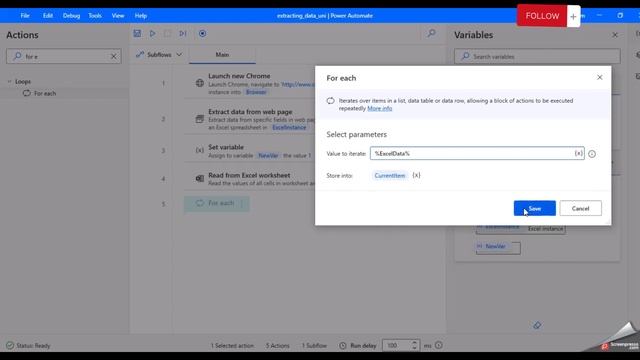Run the flow with play icon
Viewport: 640px width, 360px height.
pyautogui.click(x=152, y=33)
